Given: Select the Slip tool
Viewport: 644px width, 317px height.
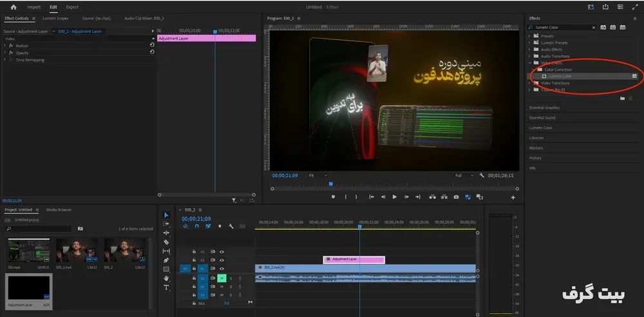Looking at the screenshot, I should pyautogui.click(x=166, y=251).
